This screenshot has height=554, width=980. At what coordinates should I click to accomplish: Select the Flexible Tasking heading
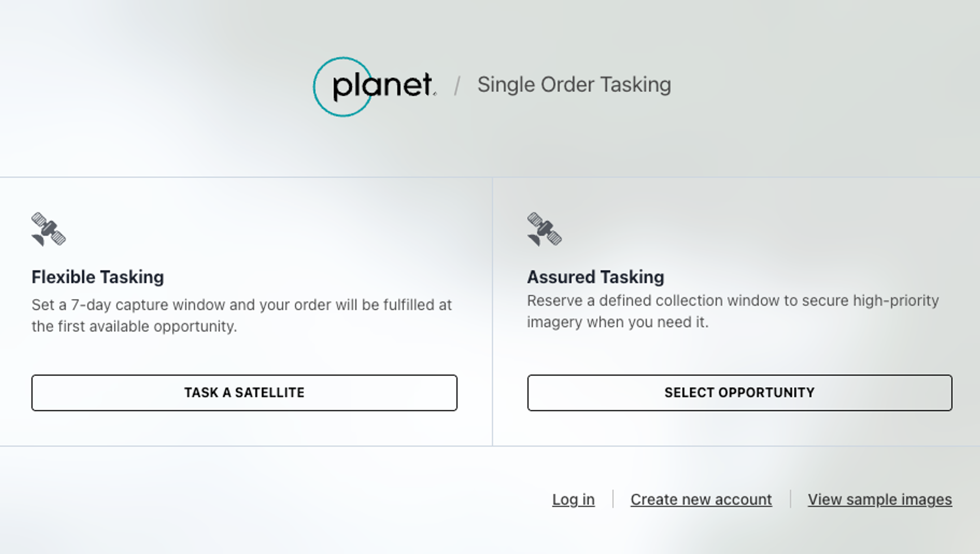pos(98,277)
